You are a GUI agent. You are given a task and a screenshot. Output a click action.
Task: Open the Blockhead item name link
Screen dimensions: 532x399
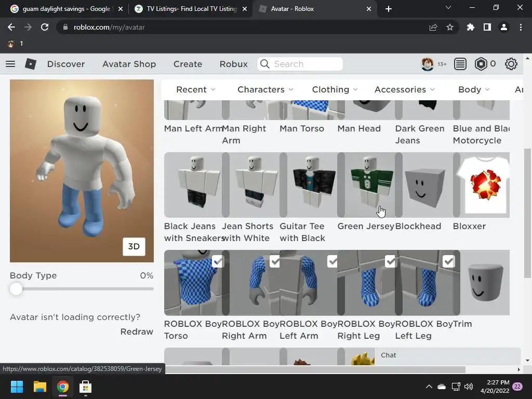click(418, 227)
